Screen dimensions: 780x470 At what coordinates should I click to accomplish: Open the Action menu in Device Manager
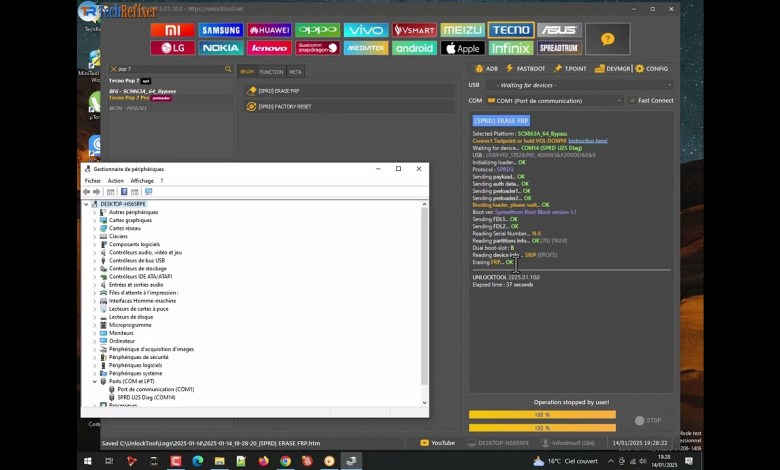115,181
